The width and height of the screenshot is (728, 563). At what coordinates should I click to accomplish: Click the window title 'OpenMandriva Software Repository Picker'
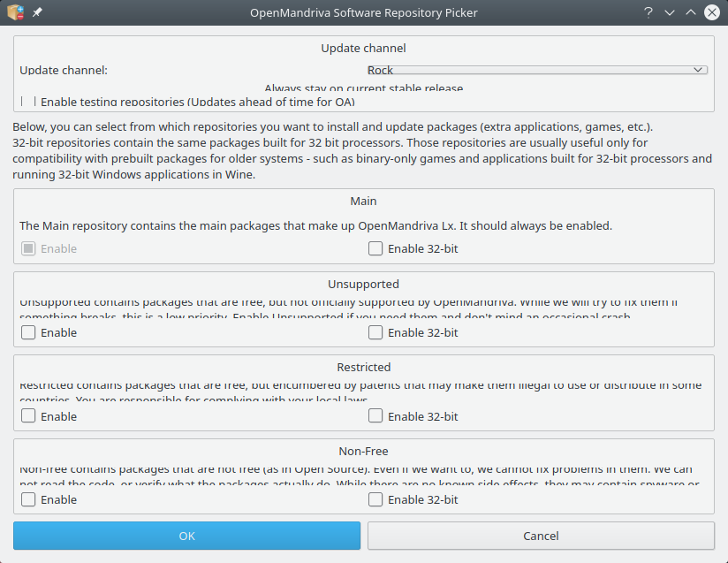click(x=363, y=12)
